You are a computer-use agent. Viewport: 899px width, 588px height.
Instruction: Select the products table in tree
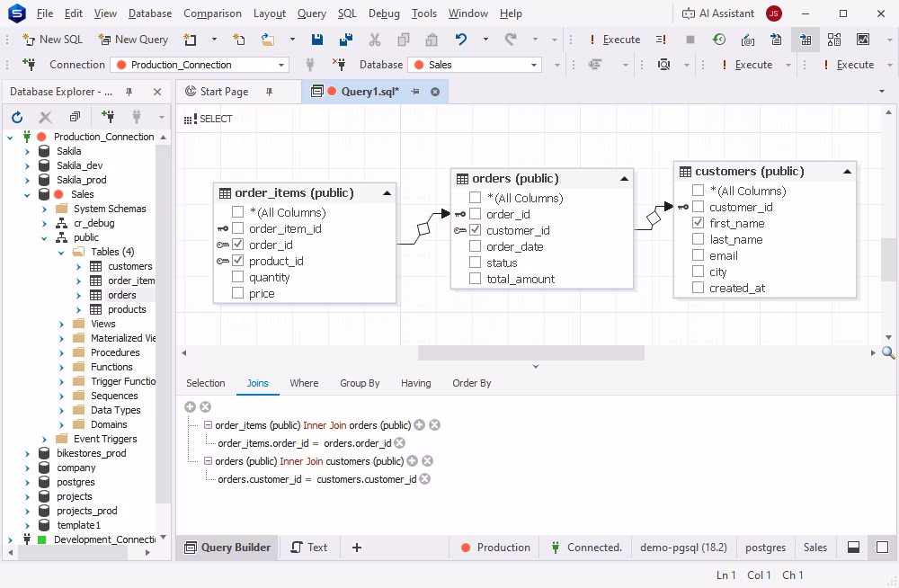point(127,310)
